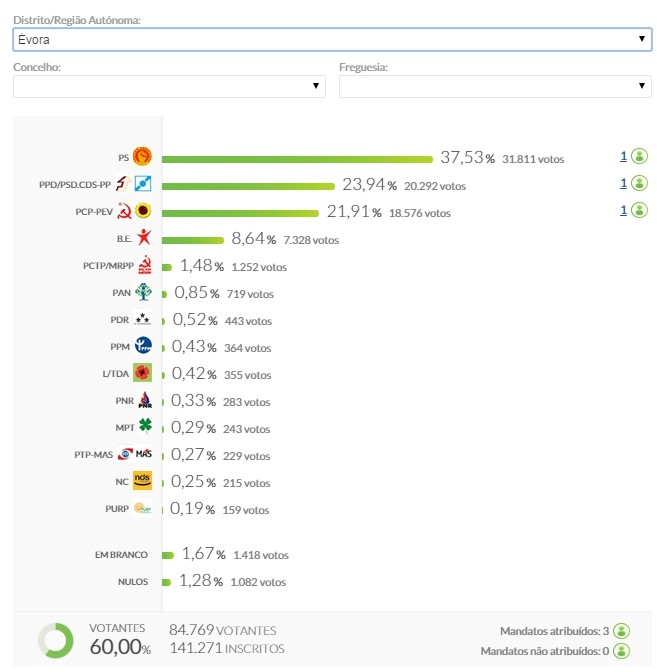Click the PPD/PSD.CDS-PP green result bar

pyautogui.click(x=248, y=186)
